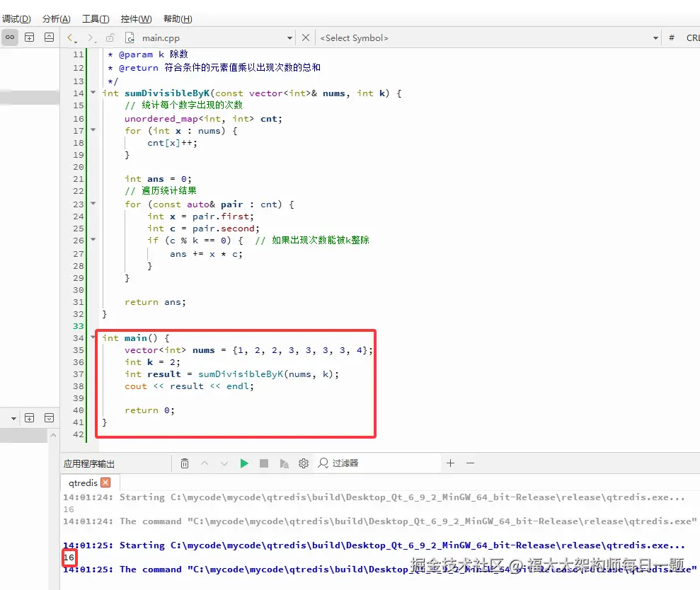Attach debugger to running application

(x=284, y=463)
